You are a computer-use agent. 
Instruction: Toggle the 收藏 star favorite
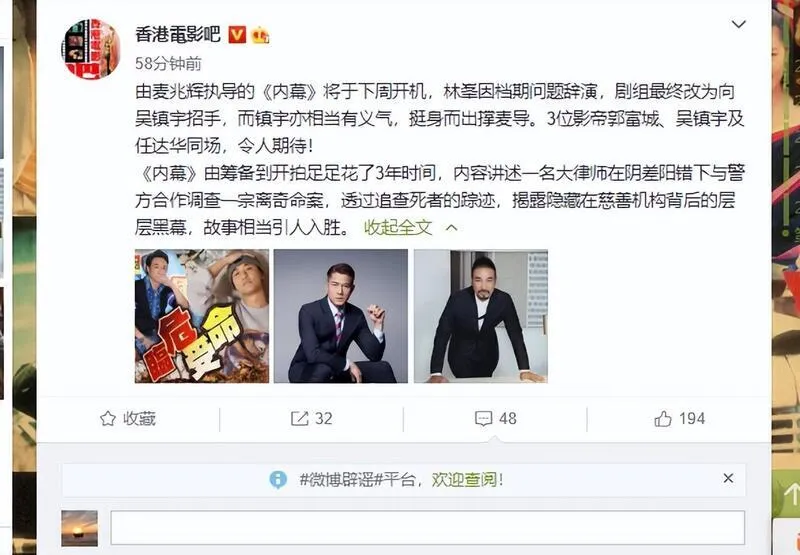pyautogui.click(x=128, y=419)
